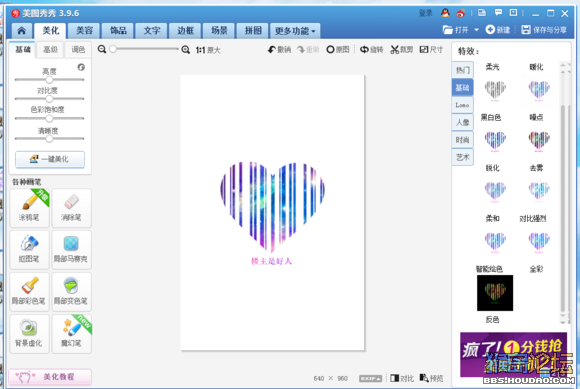Click the 清晰度 sharpness slider handle
This screenshot has width=580, height=389.
(x=49, y=139)
